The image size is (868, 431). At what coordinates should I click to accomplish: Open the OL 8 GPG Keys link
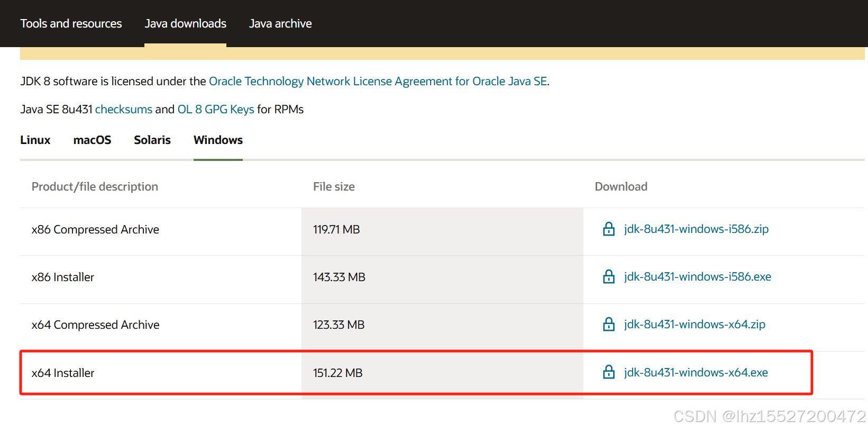pyautogui.click(x=216, y=109)
